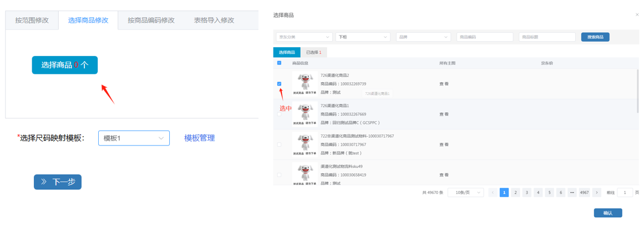This screenshot has height=225, width=644.
Task: Open the 品牌 brand dropdown
Action: pyautogui.click(x=423, y=37)
